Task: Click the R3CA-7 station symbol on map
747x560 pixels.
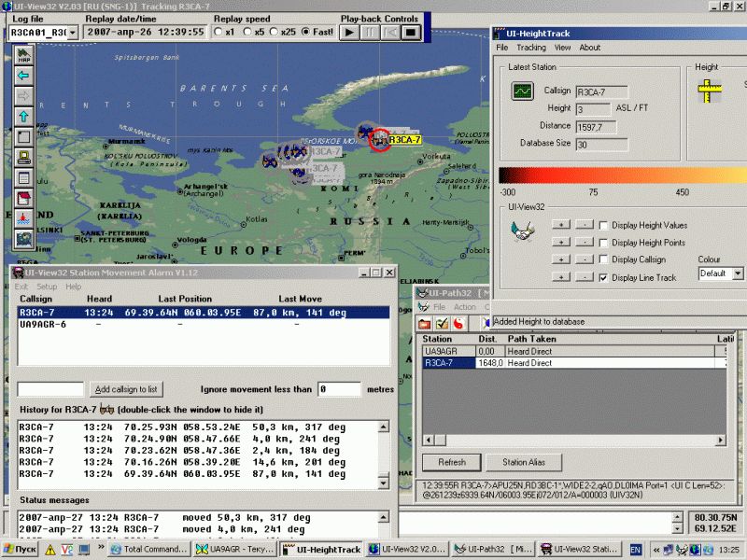Action: coord(380,140)
